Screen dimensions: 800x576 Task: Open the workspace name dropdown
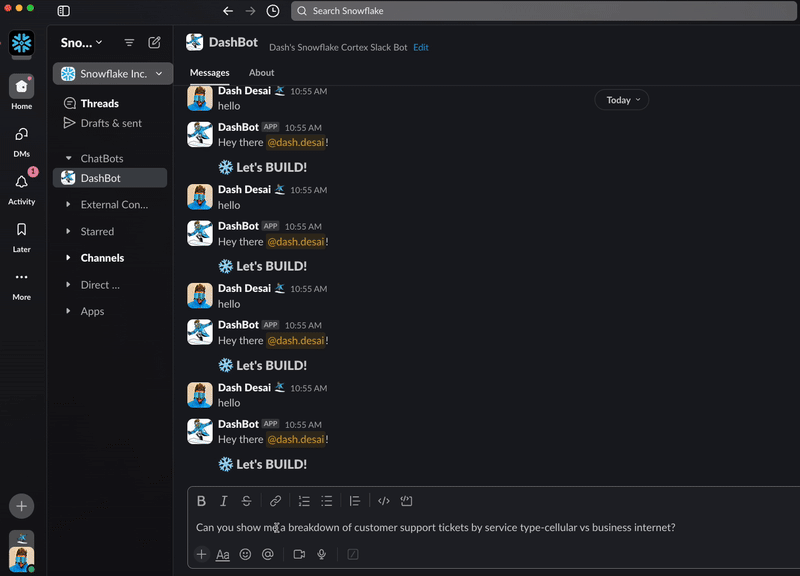point(82,43)
